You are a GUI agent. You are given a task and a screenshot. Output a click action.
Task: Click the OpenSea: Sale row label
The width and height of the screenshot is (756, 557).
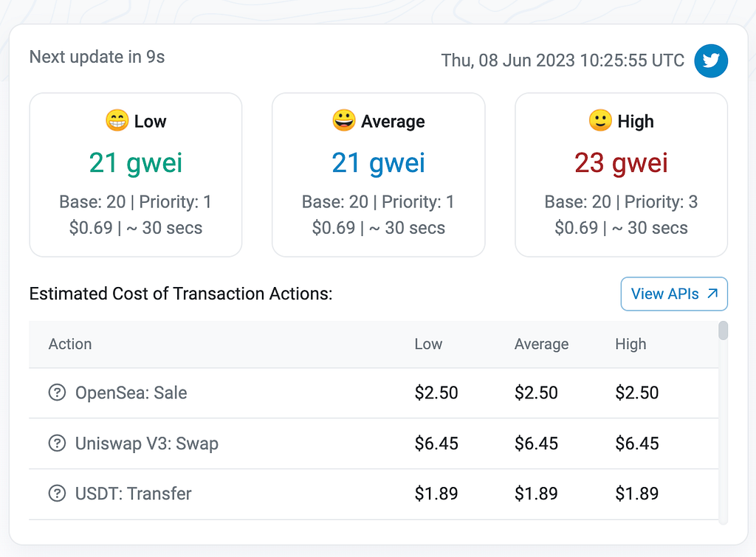[x=131, y=392]
